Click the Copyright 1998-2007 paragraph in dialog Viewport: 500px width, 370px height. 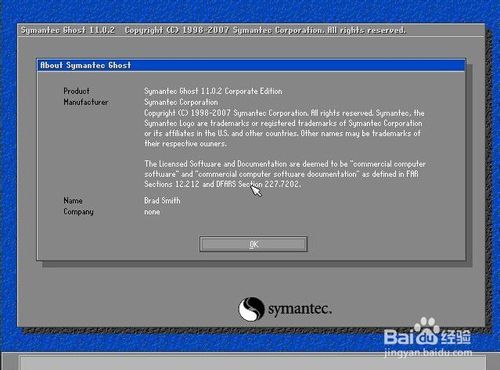285,128
